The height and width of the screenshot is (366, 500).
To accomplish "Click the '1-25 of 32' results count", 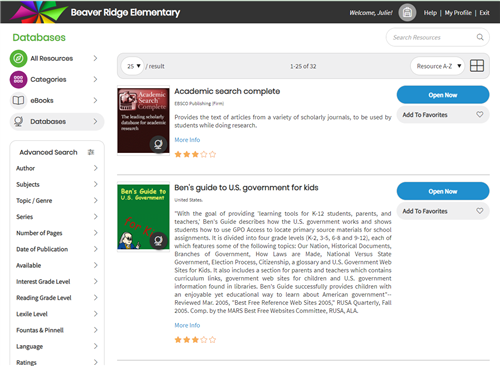I will point(303,66).
